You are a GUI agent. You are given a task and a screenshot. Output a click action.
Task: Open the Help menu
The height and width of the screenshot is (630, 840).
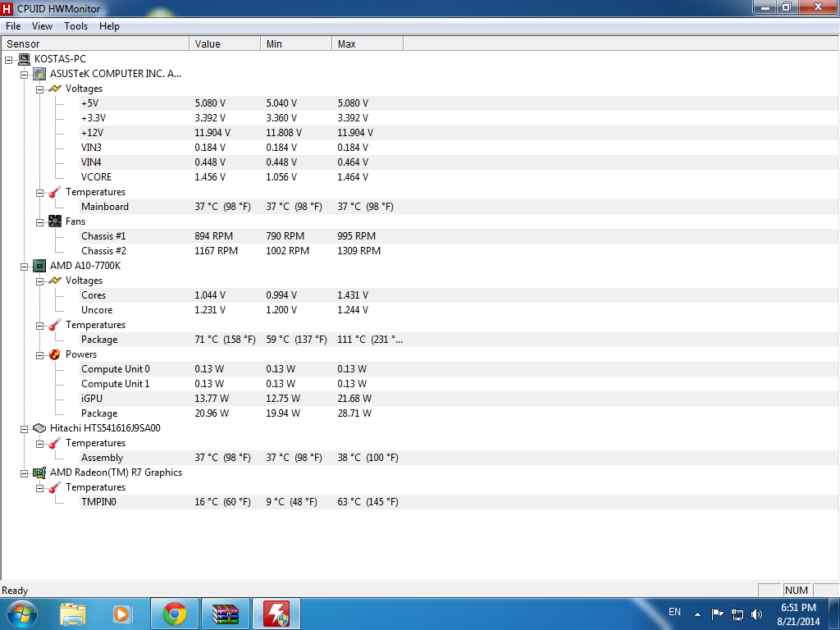point(109,26)
